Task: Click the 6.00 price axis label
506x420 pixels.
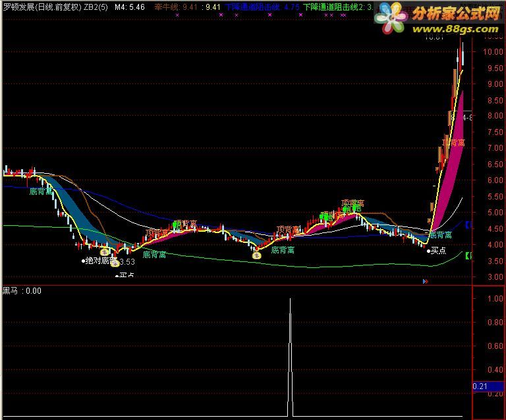Action: [x=495, y=180]
